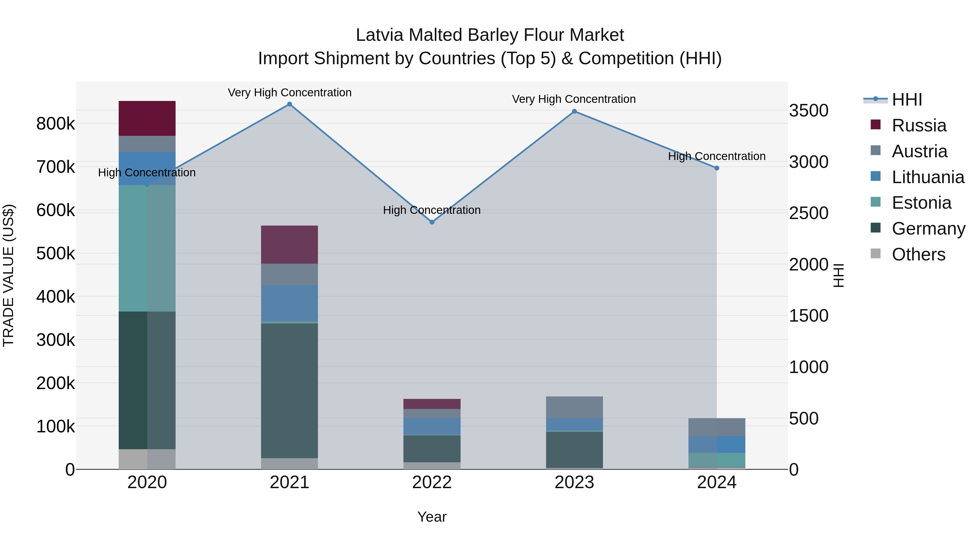Click the 'Year' axis title
The height and width of the screenshot is (551, 980).
click(x=432, y=517)
